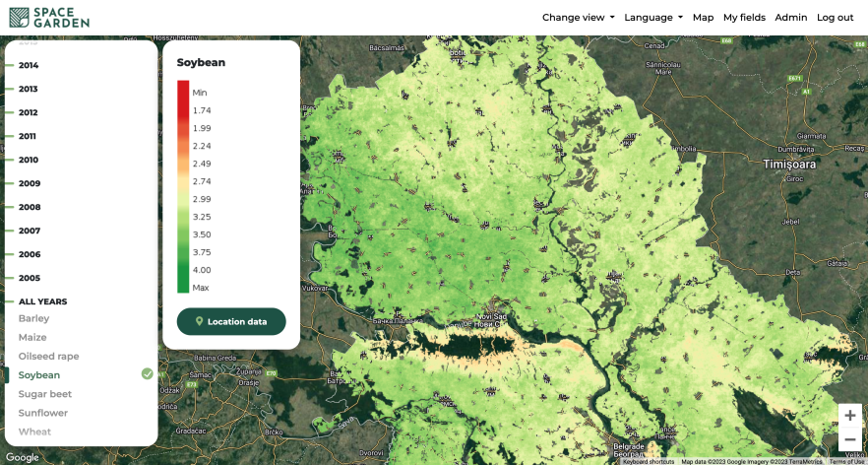Screen dimensions: 868x465
Task: Select the Barley crop layer
Action: (x=33, y=318)
